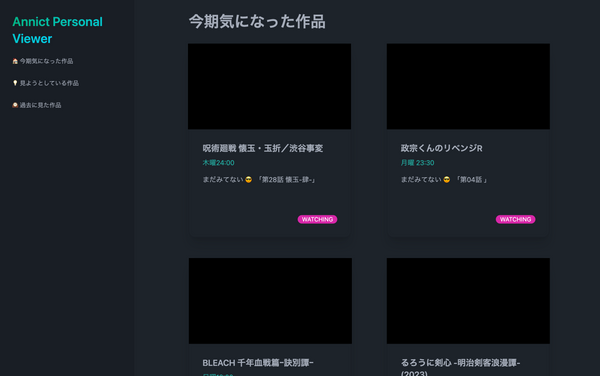Click sunglasses emoji in 政宗くんのリベンジR status
The image size is (600, 376).
(447, 180)
